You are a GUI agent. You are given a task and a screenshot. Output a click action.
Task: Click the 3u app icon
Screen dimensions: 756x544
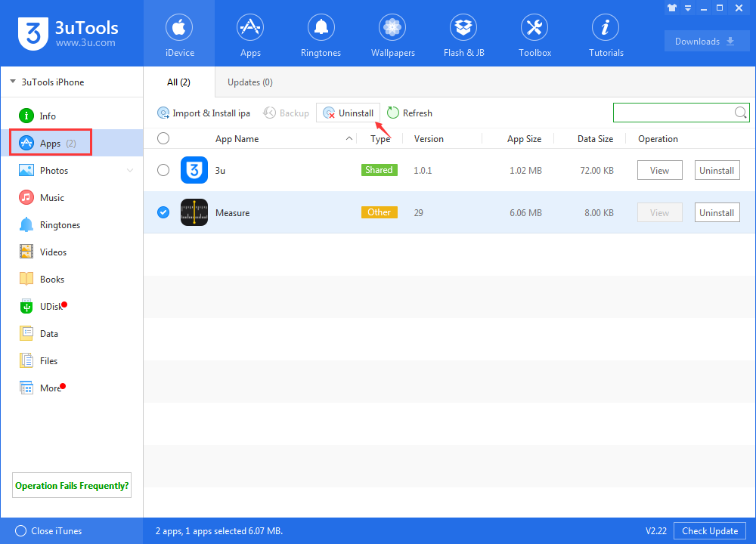[x=194, y=170]
